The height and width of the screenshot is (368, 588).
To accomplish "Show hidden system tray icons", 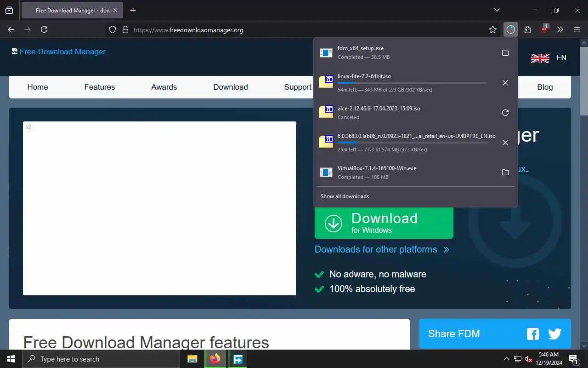I will (507, 359).
